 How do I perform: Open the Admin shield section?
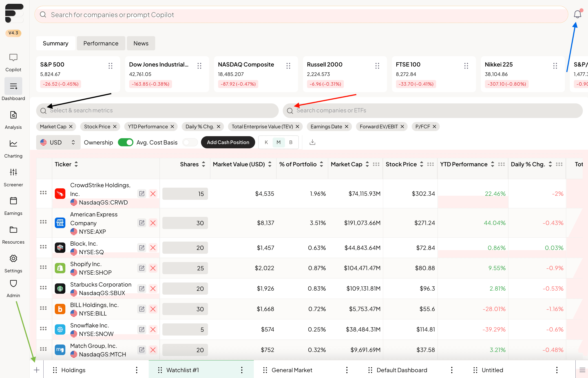coord(13,289)
